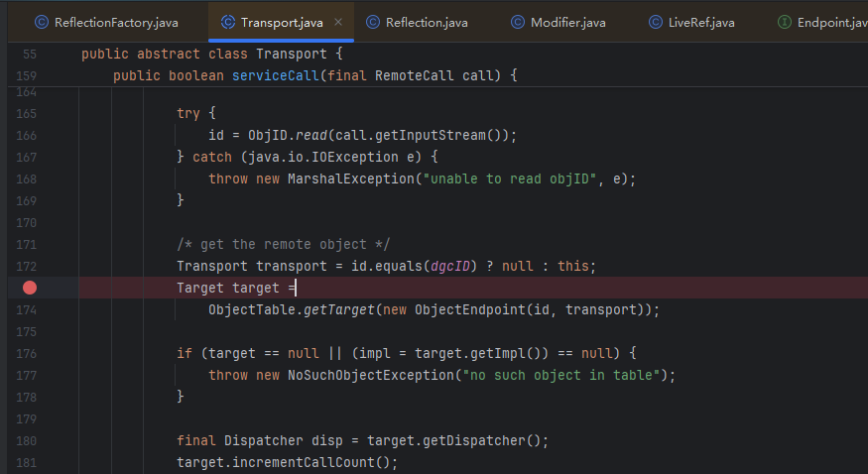Toggle a breakpoint at line number 176
The height and width of the screenshot is (474, 868).
click(x=27, y=353)
